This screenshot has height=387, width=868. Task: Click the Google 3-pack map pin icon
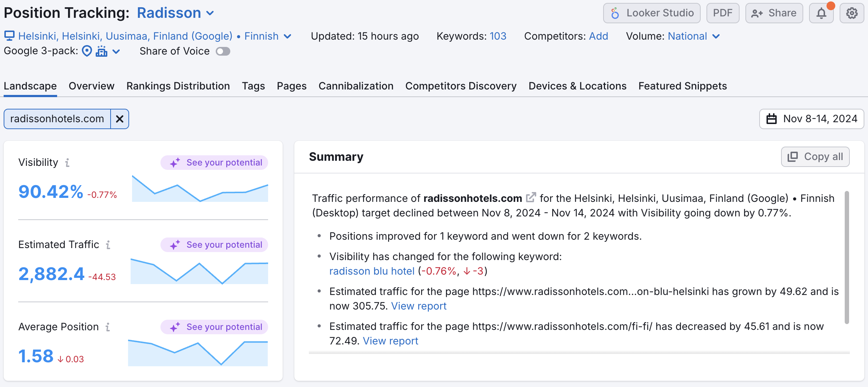87,51
